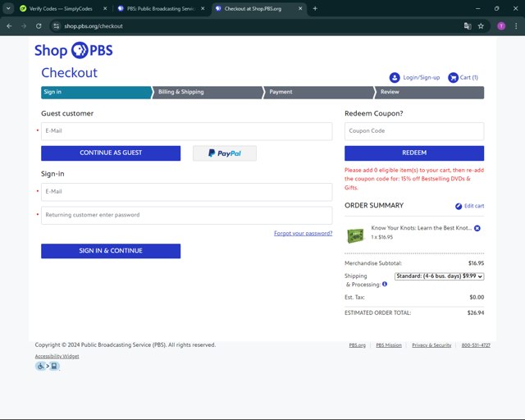
Task: Focus the Coupon Code field
Action: pyautogui.click(x=414, y=131)
